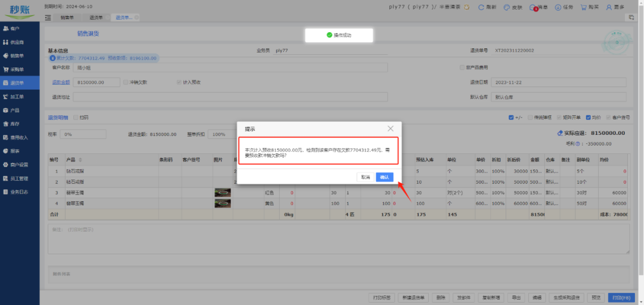Click the 购买 shopping cart icon
Image resolution: width=644 pixels, height=305 pixels.
[584, 7]
